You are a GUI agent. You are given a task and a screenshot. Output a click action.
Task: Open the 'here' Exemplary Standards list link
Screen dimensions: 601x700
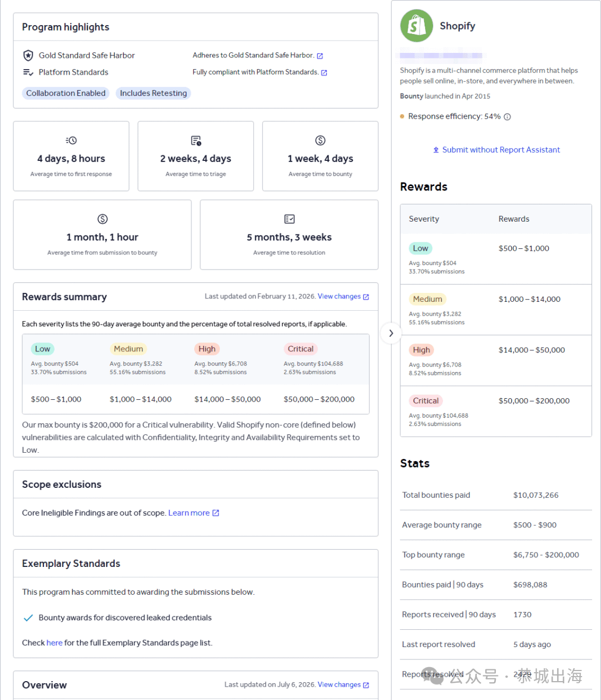[x=55, y=643]
